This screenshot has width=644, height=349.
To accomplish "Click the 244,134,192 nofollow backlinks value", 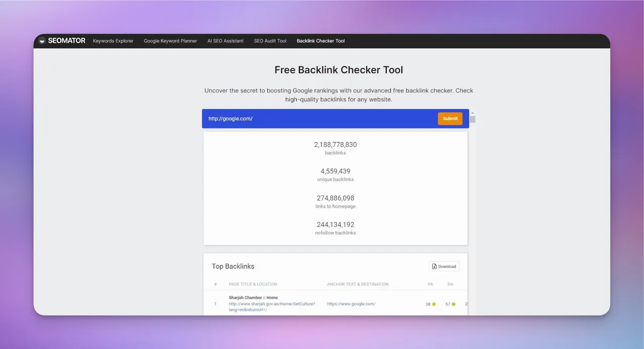I will tap(336, 225).
